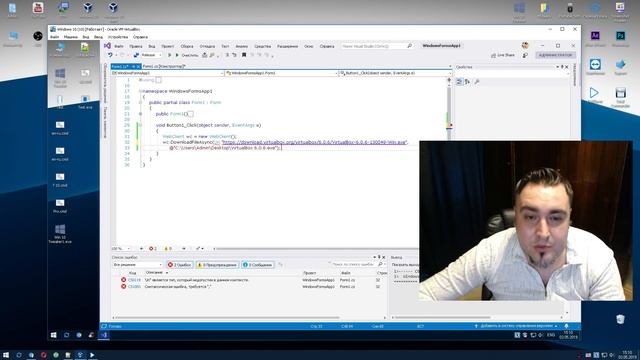Click the Описание column header in Error List
The image size is (640, 360).
[154, 273]
